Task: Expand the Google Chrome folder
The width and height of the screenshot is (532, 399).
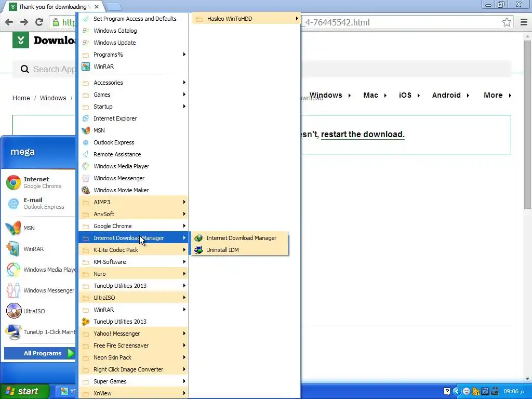Action: click(134, 226)
